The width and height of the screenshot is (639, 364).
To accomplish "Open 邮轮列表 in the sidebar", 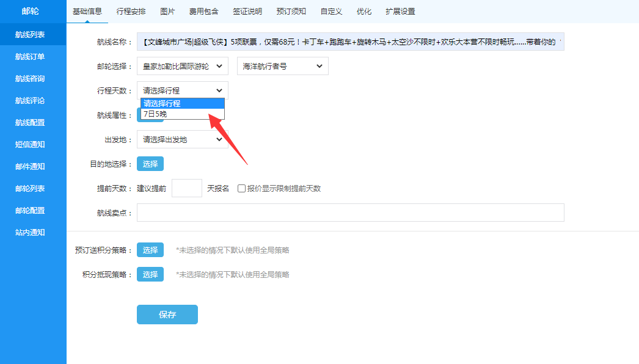I will [30, 188].
